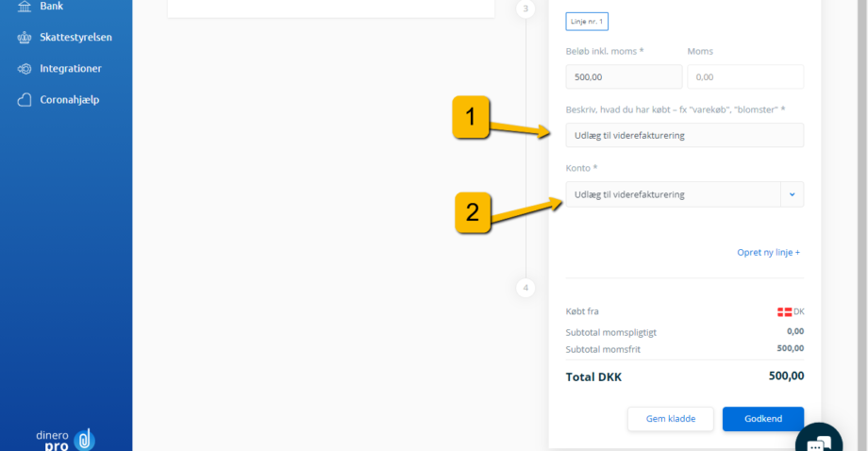This screenshot has width=868, height=451.
Task: Click the Integrationer gear icon
Action: (25, 69)
